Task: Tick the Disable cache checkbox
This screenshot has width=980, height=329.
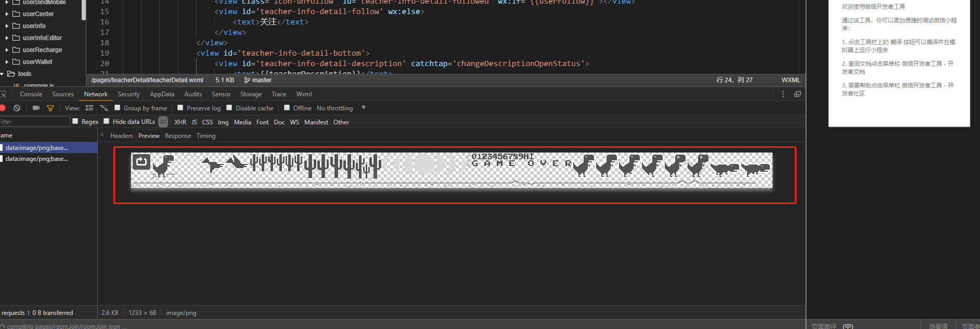Action: (x=229, y=108)
